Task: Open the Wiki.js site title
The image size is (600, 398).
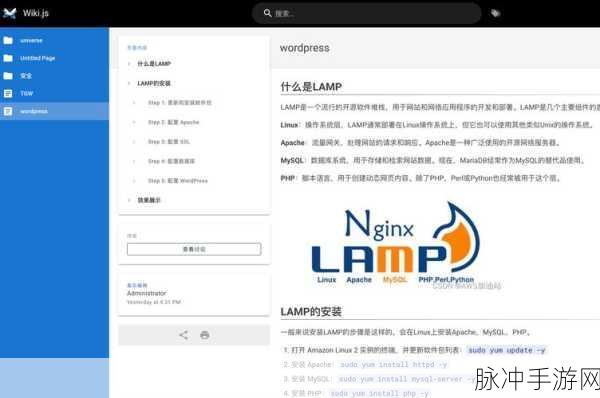Action: [36, 13]
